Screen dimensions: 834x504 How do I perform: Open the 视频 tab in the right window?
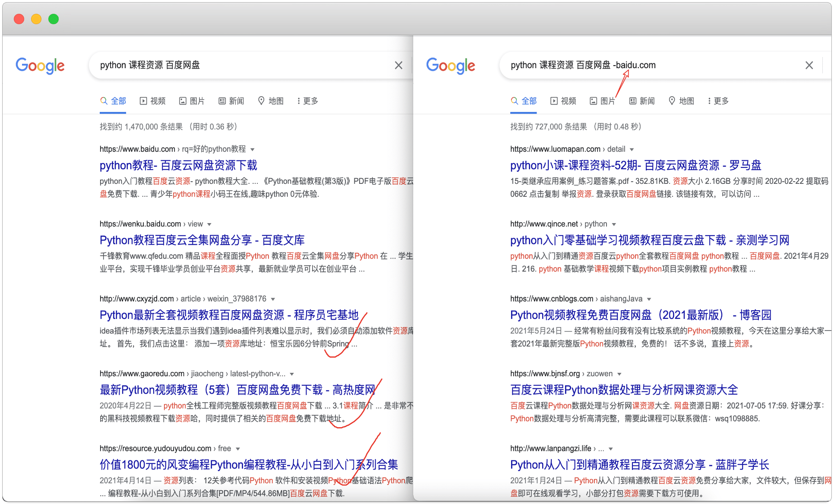[563, 101]
